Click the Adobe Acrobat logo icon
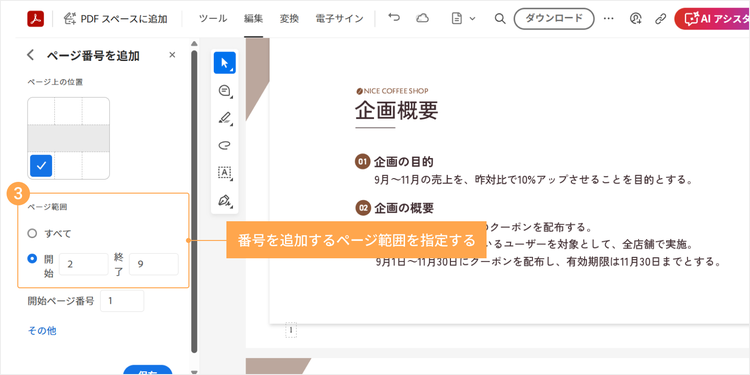 click(x=35, y=19)
